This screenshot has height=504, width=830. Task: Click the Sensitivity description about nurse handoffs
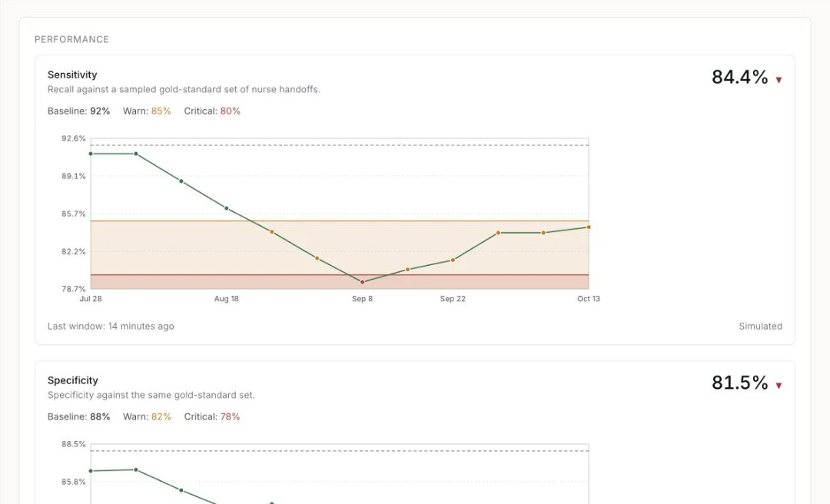[x=184, y=89]
